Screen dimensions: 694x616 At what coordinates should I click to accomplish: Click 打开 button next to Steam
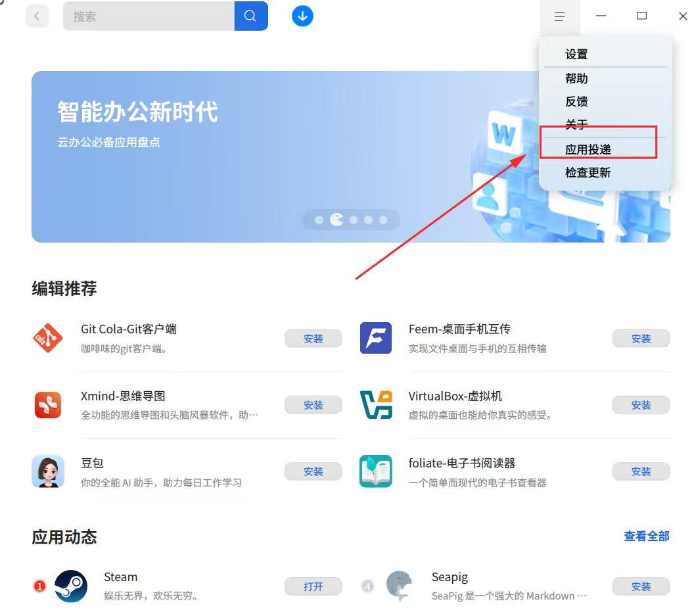313,586
